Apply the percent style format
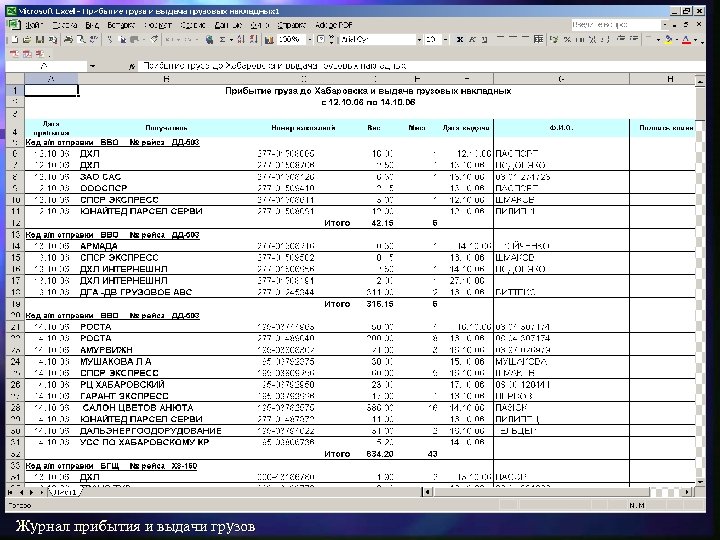This screenshot has width=720, height=540. 568,40
